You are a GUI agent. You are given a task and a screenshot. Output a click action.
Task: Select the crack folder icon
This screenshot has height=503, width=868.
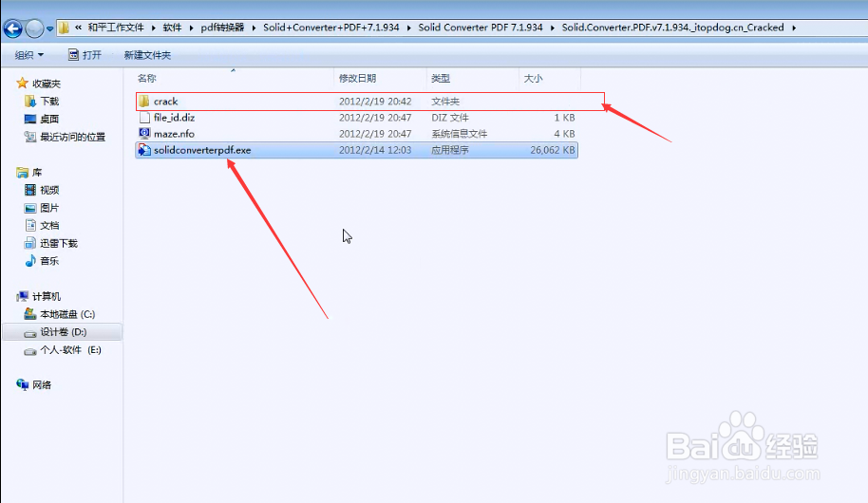(x=144, y=102)
